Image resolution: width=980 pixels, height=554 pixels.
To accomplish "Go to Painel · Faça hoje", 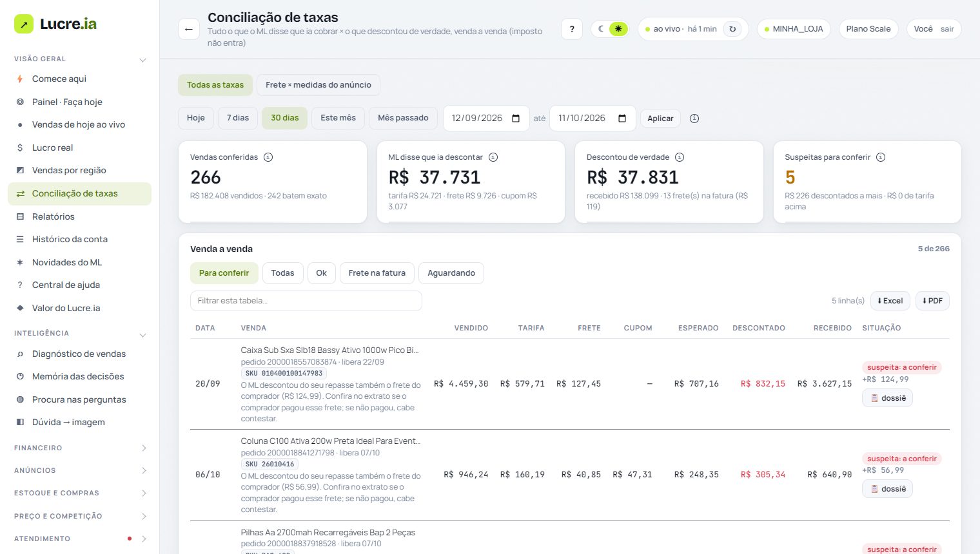I will [x=79, y=102].
